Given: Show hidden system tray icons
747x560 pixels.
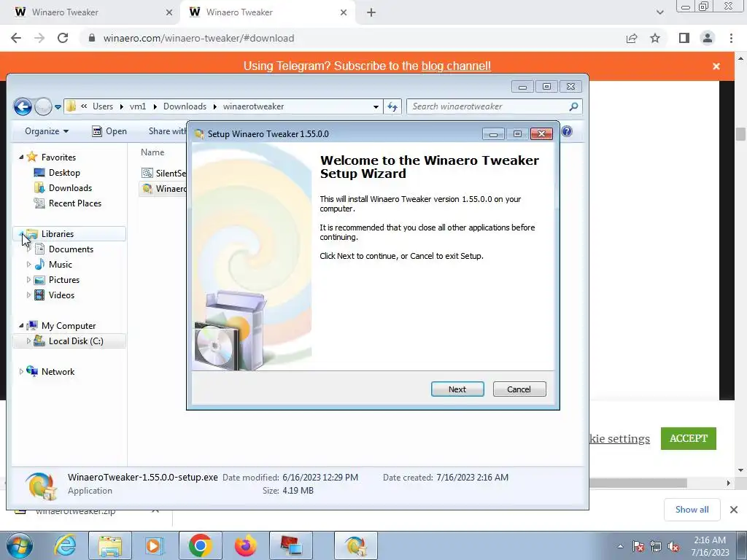Looking at the screenshot, I should (620, 546).
